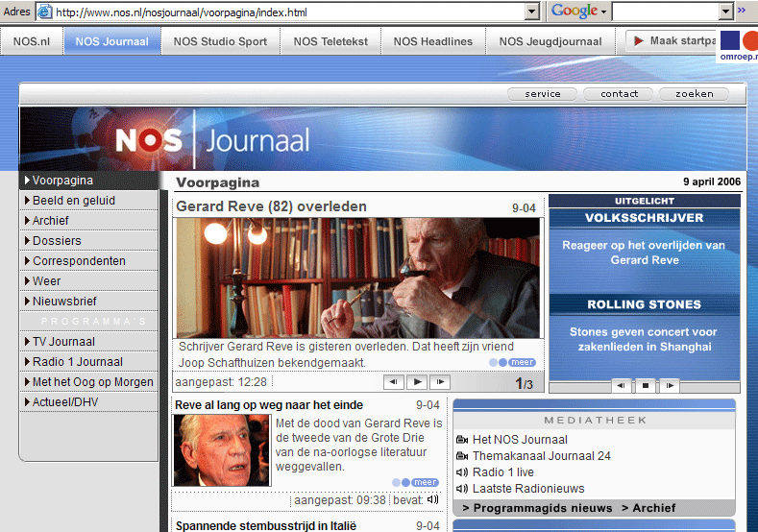
Task: Select the NOS Journaal tab
Action: tap(111, 41)
